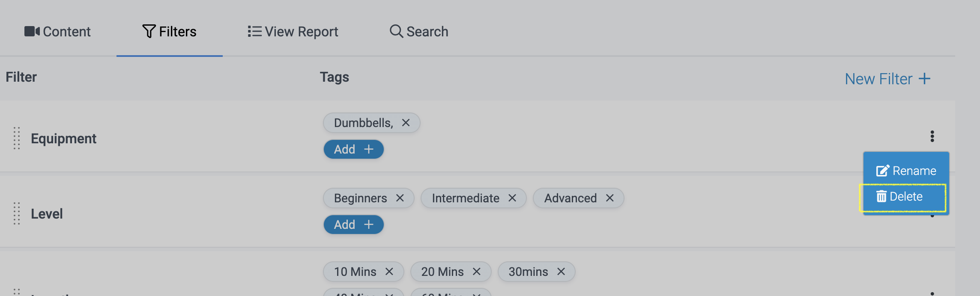Switch to the Content tab
980x296 pixels.
[x=57, y=32]
